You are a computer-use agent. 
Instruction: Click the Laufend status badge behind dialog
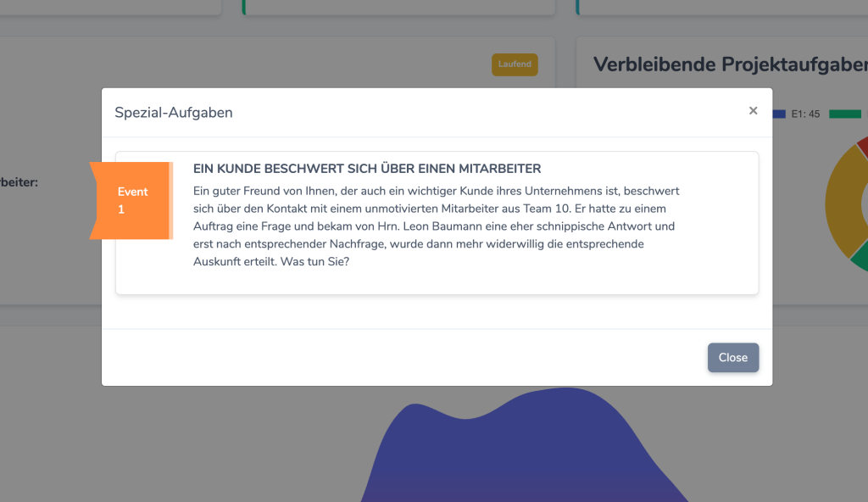pos(515,64)
